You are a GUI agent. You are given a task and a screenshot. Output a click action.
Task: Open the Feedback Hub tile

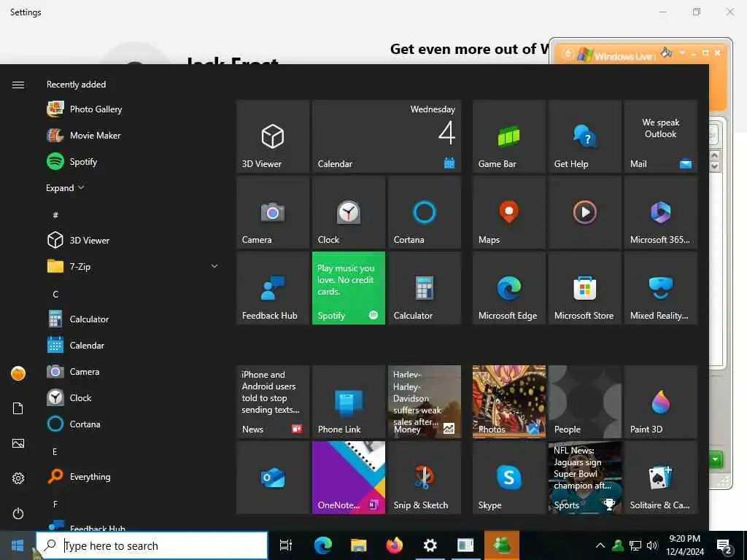(273, 288)
